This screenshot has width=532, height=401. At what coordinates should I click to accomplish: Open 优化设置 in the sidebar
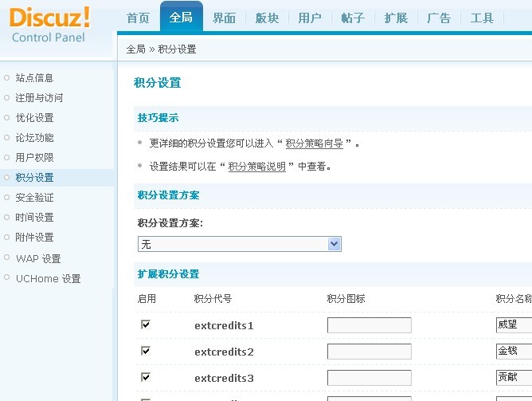pos(34,118)
